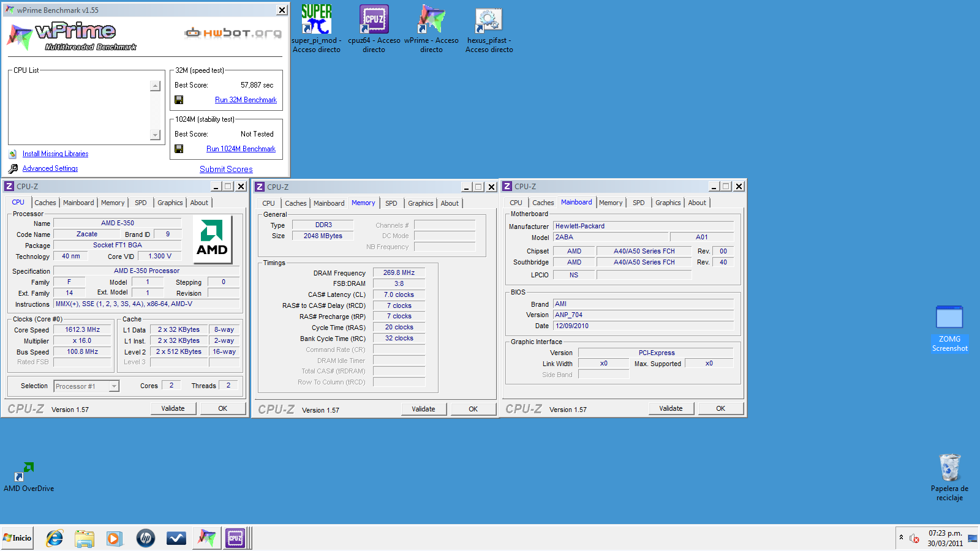Click the Install Missing Libraries icon

click(x=12, y=154)
